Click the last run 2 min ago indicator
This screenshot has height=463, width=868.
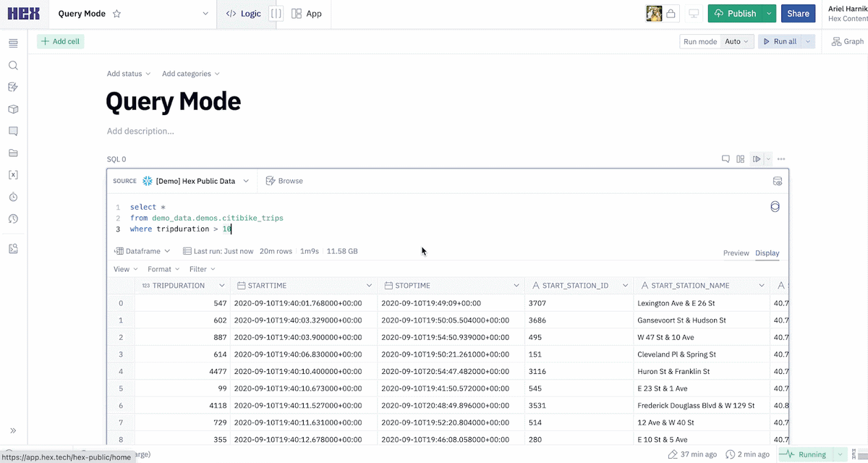[747, 454]
